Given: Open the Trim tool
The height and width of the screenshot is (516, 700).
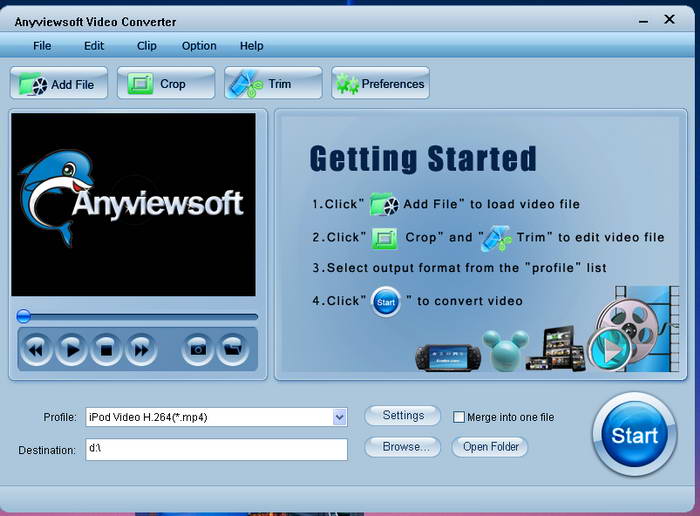Looking at the screenshot, I should [x=273, y=84].
